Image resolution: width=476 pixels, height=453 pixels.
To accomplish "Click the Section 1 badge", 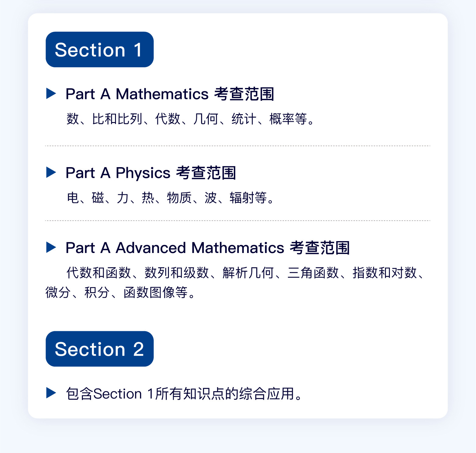I will [100, 49].
